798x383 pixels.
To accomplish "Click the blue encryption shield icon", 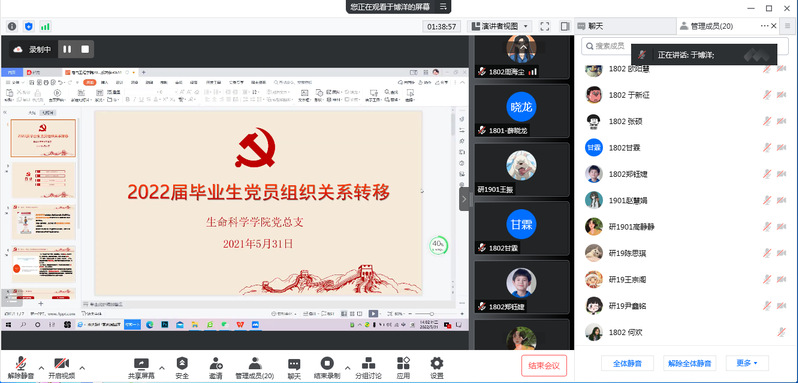I will pos(28,26).
